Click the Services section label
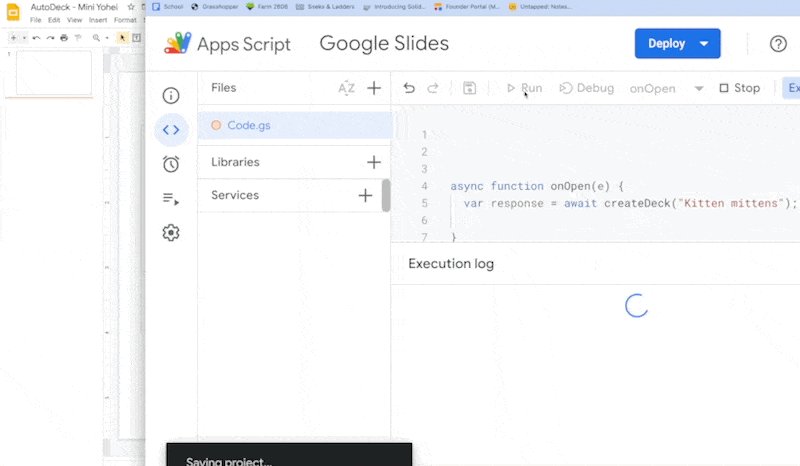 pyautogui.click(x=235, y=195)
